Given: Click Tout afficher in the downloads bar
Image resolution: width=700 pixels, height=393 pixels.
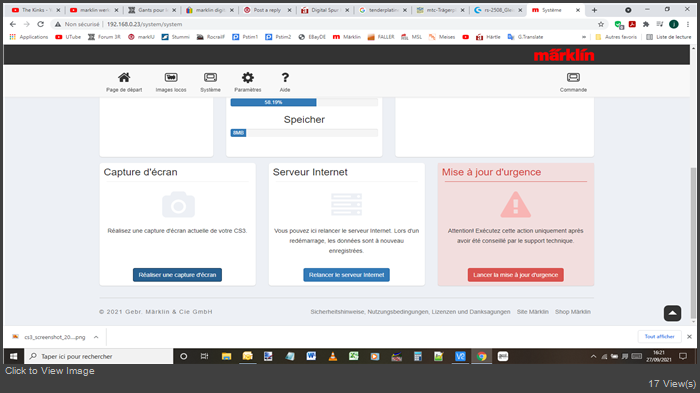Looking at the screenshot, I should point(659,336).
